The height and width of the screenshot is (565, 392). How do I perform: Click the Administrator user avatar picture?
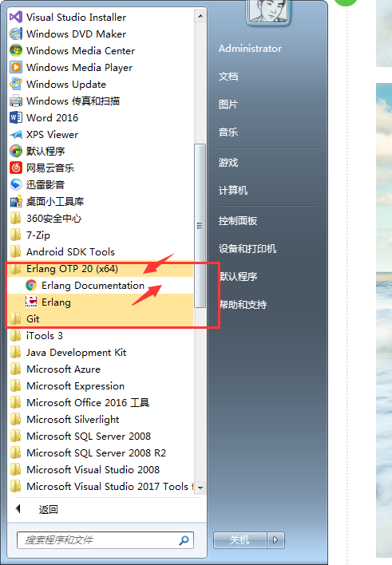[267, 11]
